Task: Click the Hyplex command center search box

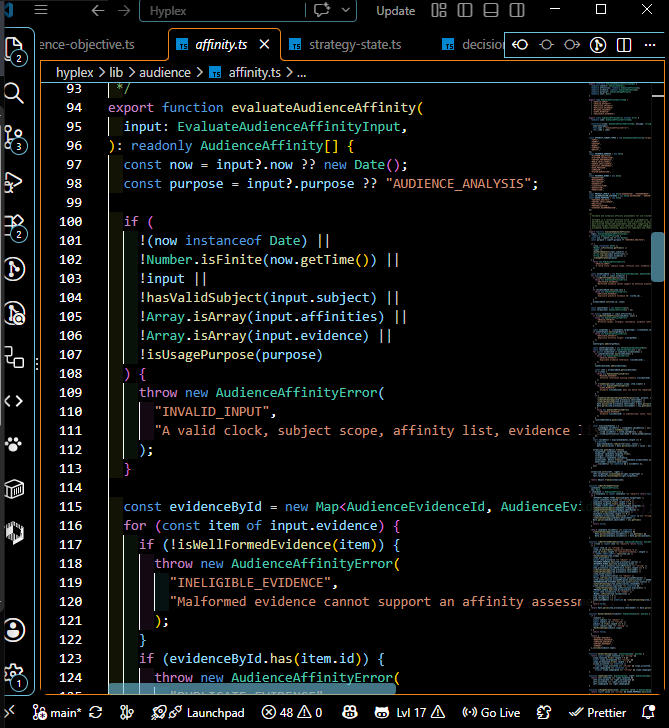Action: point(222,11)
